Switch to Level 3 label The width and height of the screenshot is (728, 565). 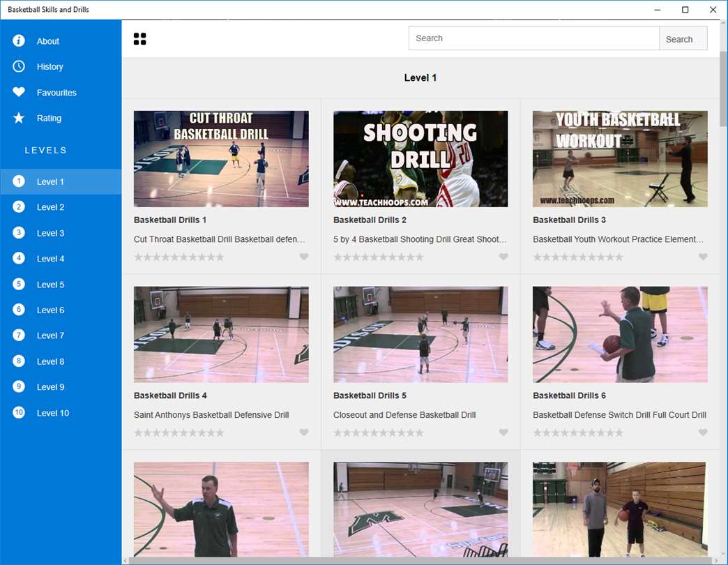click(x=51, y=233)
